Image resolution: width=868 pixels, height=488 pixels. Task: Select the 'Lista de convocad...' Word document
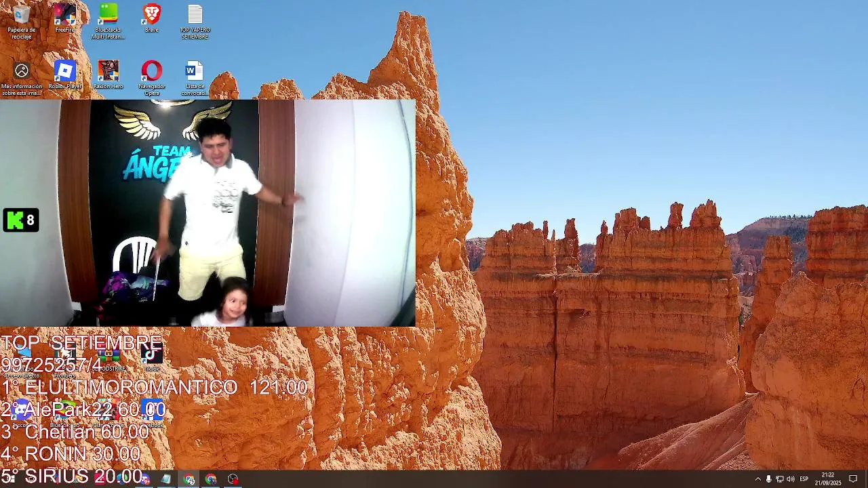195,79
